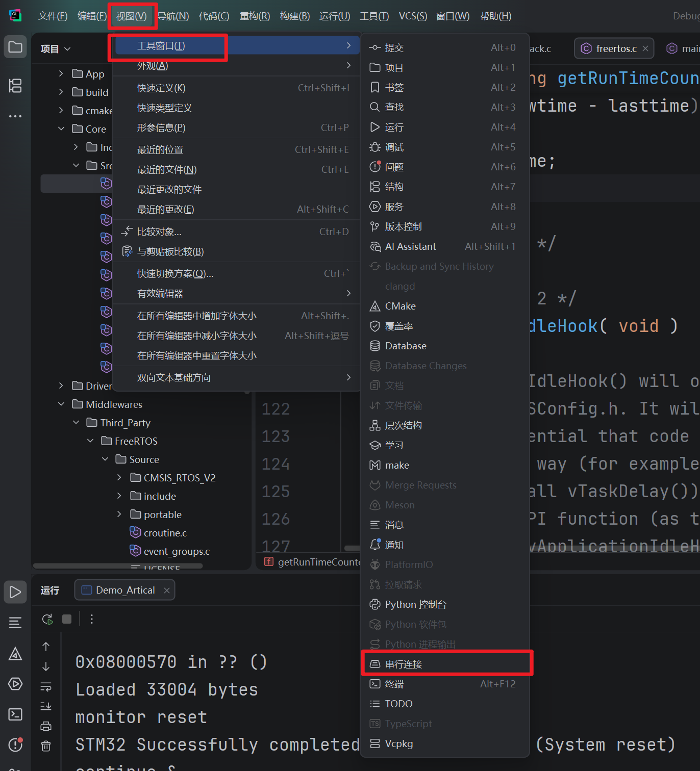Choose Find (查找) tool window entry
This screenshot has height=771, width=700.
[444, 107]
